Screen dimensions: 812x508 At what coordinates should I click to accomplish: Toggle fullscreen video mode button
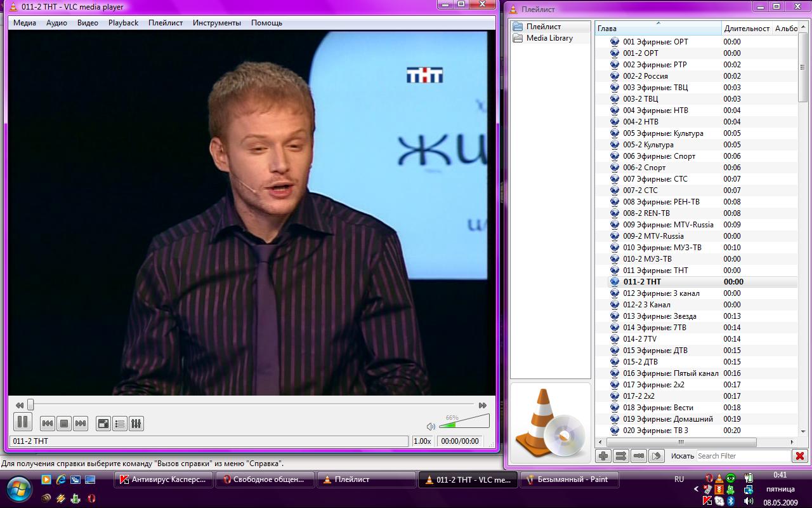click(x=103, y=424)
